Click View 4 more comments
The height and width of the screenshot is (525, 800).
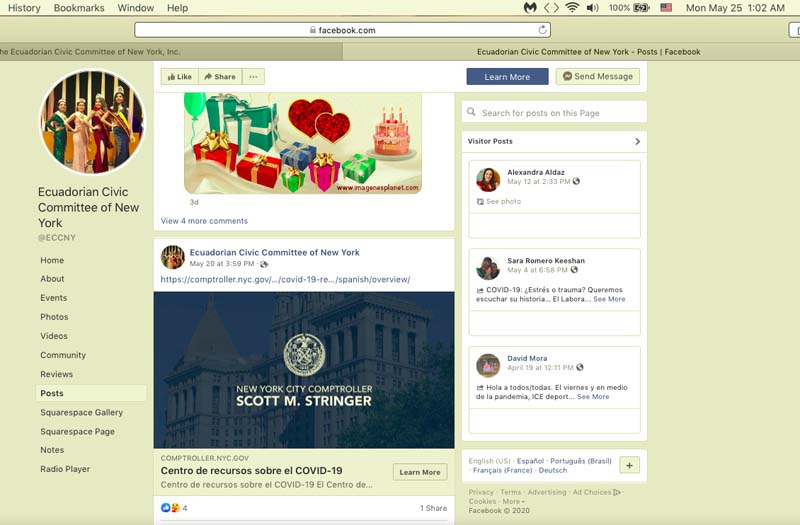point(204,221)
